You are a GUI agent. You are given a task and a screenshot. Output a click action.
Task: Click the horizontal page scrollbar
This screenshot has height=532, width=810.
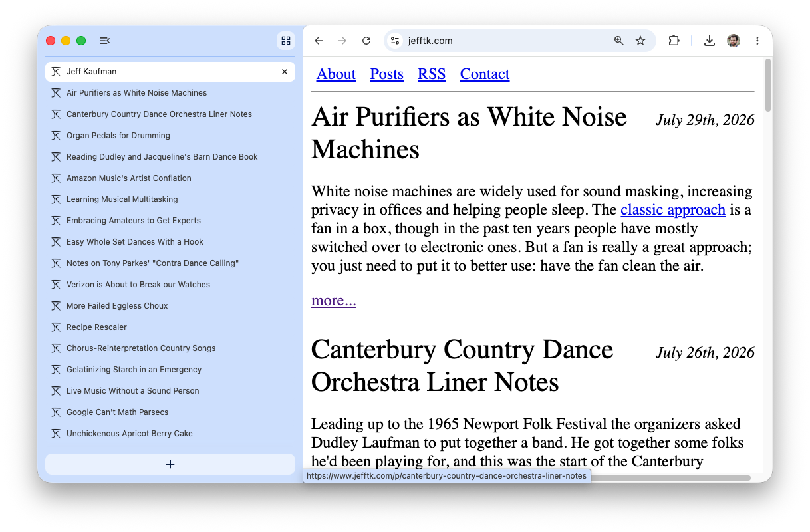click(670, 477)
